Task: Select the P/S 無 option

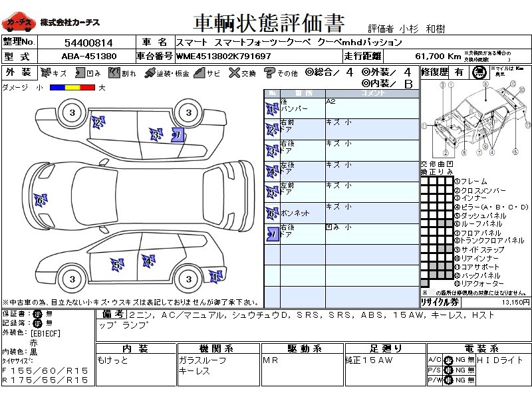Action: click(471, 370)
